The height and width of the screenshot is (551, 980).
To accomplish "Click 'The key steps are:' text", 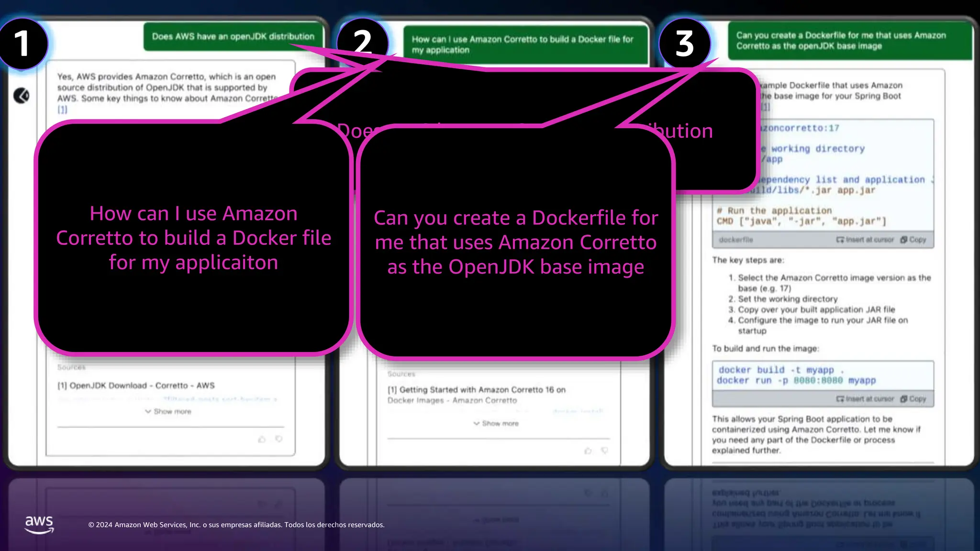I will (x=748, y=260).
